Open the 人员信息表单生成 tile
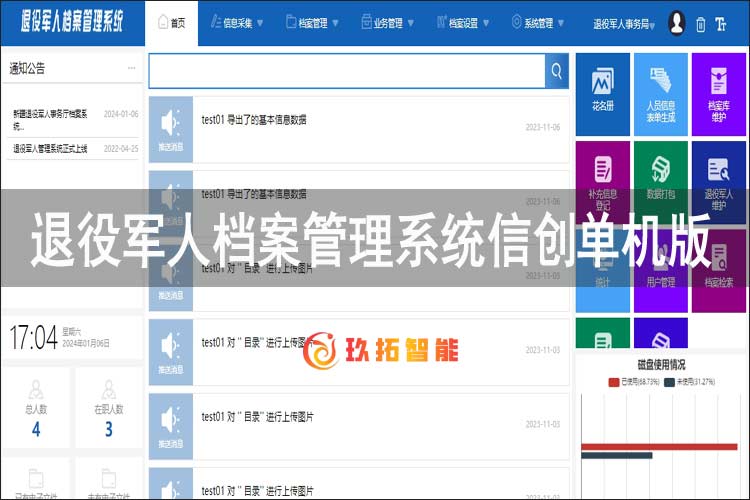Screen dimensions: 750x500 coord(661,94)
